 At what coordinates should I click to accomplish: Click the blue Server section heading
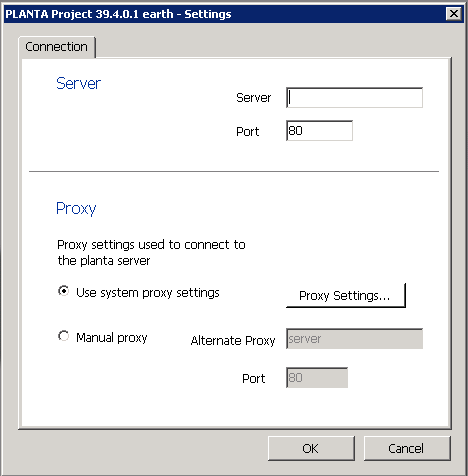pyautogui.click(x=78, y=83)
